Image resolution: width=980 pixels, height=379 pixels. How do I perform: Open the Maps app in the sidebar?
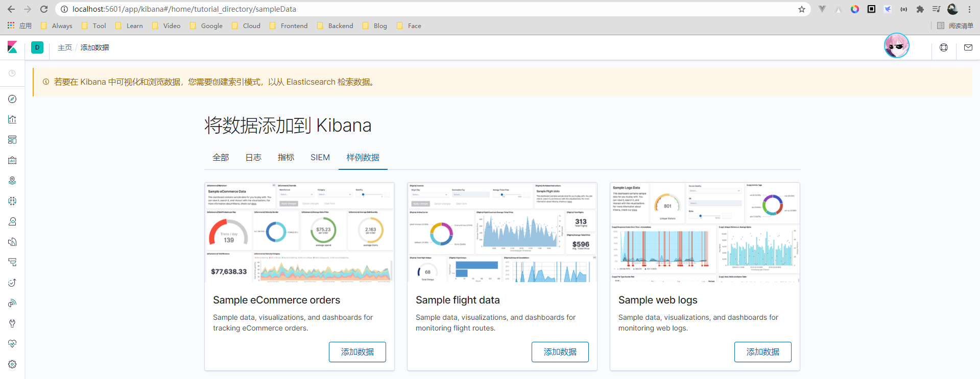point(12,181)
